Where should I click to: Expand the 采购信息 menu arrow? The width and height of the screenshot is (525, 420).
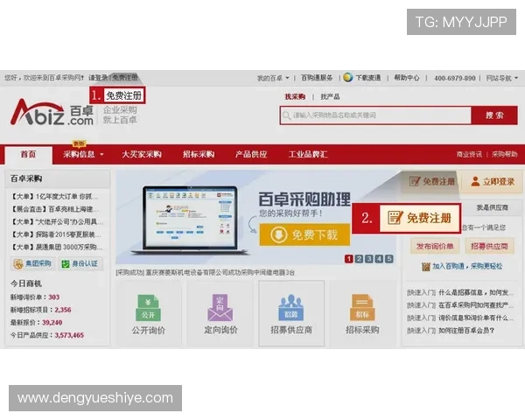point(101,155)
